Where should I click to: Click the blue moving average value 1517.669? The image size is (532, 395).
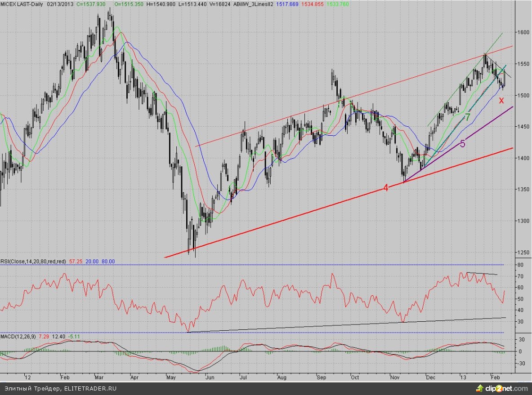(285, 4)
